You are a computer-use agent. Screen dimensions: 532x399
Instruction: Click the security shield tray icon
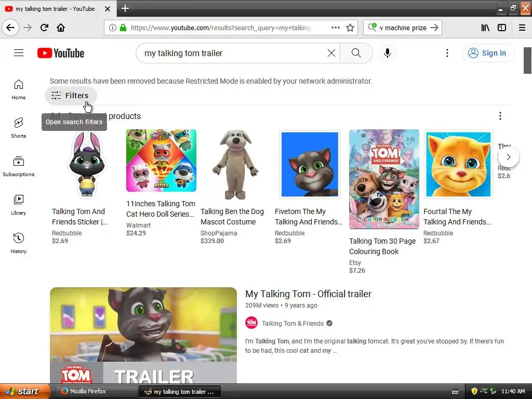(x=474, y=391)
